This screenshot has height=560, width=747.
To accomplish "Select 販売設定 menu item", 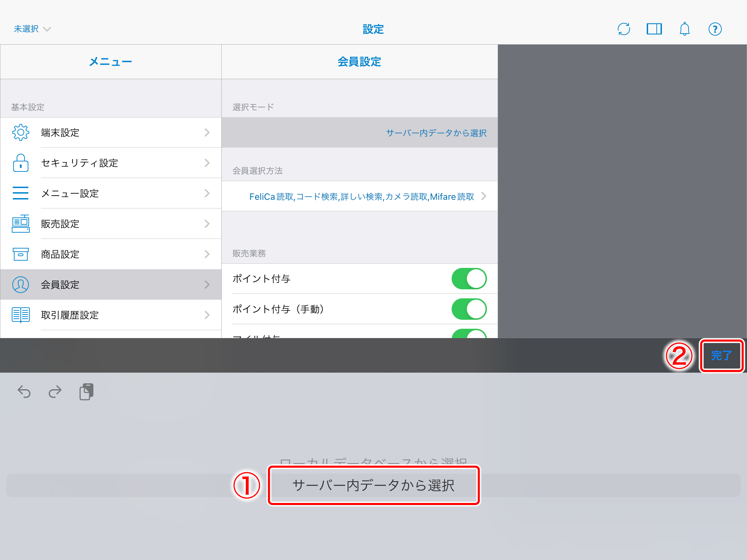I will pos(111,224).
